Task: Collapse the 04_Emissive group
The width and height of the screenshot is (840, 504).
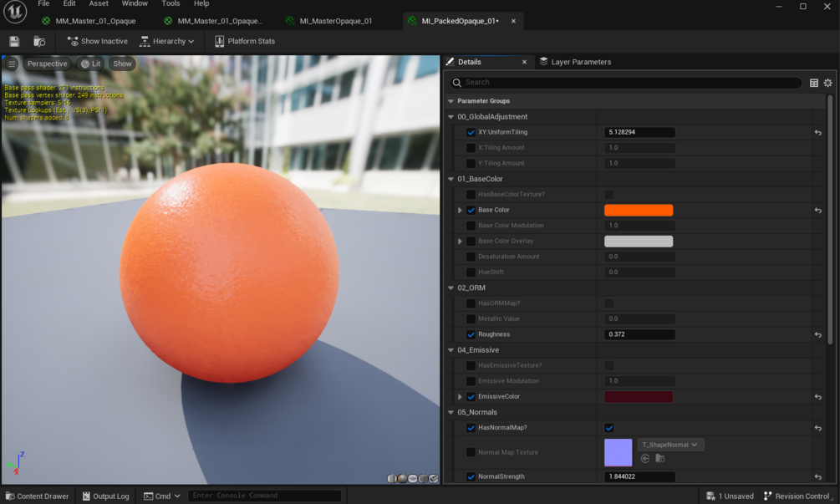Action: pyautogui.click(x=451, y=350)
